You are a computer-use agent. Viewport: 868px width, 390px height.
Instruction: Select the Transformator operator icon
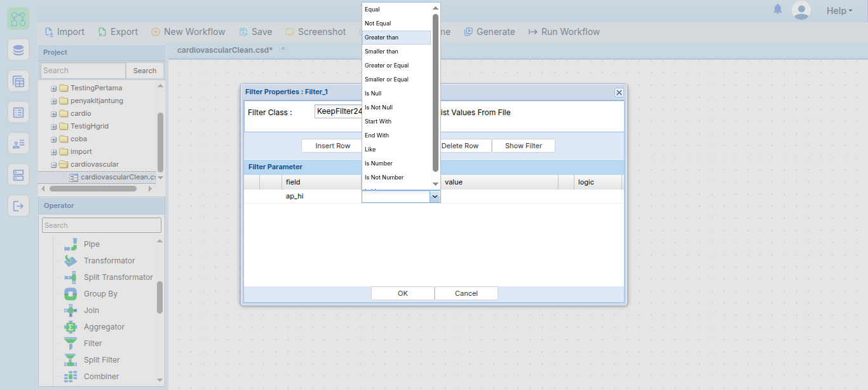[x=71, y=261]
